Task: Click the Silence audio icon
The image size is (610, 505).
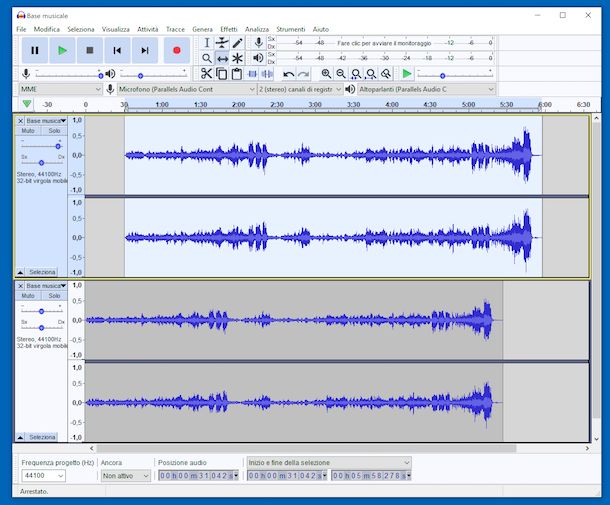Action: click(x=267, y=74)
